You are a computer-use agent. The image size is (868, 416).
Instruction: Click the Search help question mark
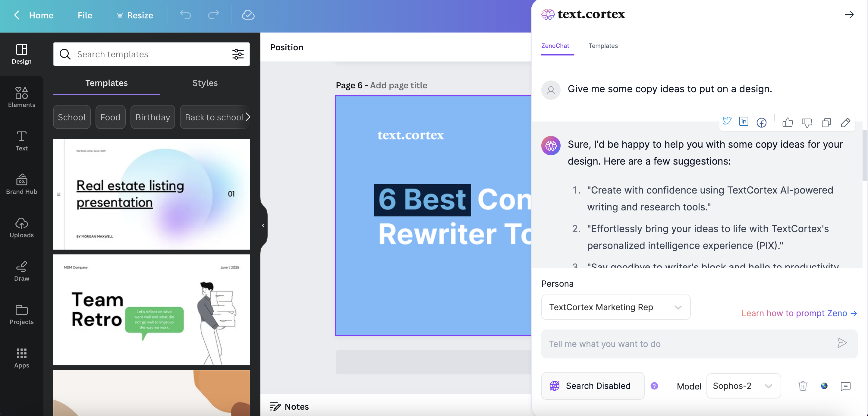click(x=654, y=386)
